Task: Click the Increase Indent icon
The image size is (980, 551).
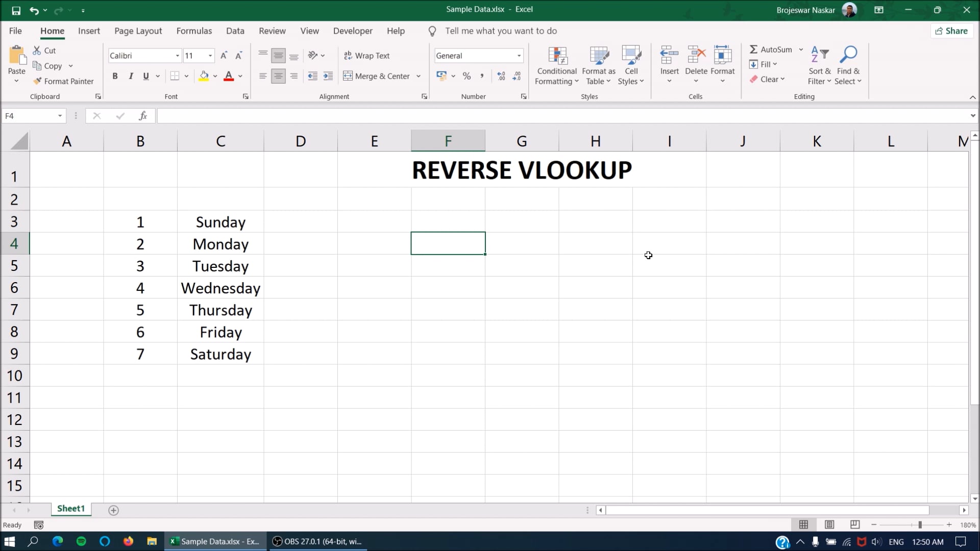Action: [x=328, y=76]
